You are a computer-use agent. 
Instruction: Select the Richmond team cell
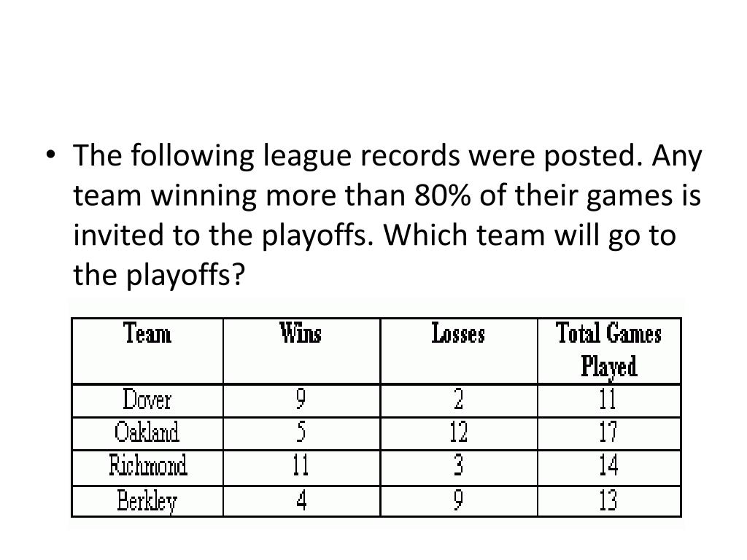tap(147, 466)
